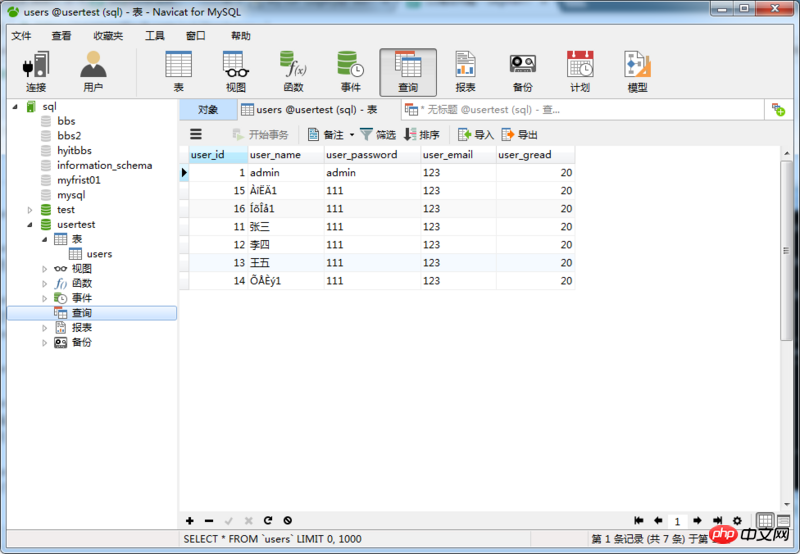Screen dimensions: 800x554
Task: Click the 导入 (Import) button
Action: click(x=476, y=135)
